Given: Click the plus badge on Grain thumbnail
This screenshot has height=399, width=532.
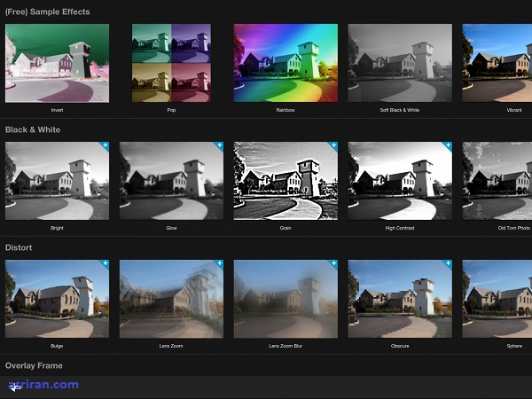Looking at the screenshot, I should tap(333, 145).
